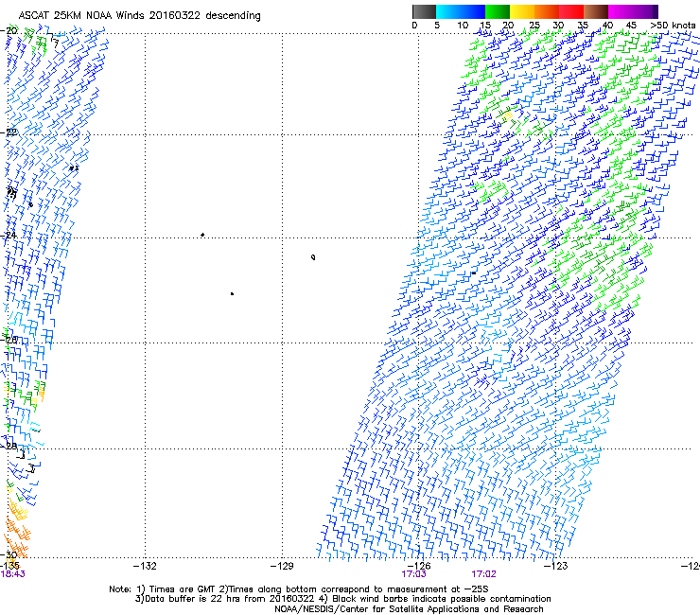The image size is (700, 615).
Task: Click the purple 17:03 pass time
Action: 413,574
